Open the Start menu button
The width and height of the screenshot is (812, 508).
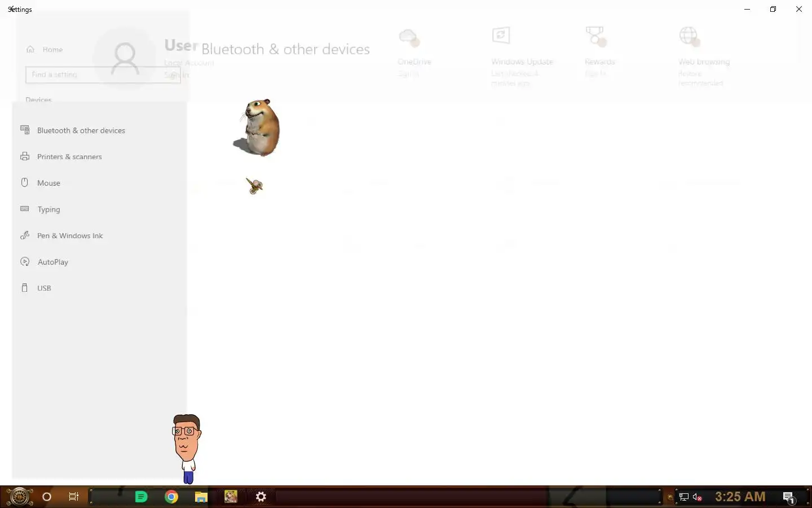(x=19, y=497)
